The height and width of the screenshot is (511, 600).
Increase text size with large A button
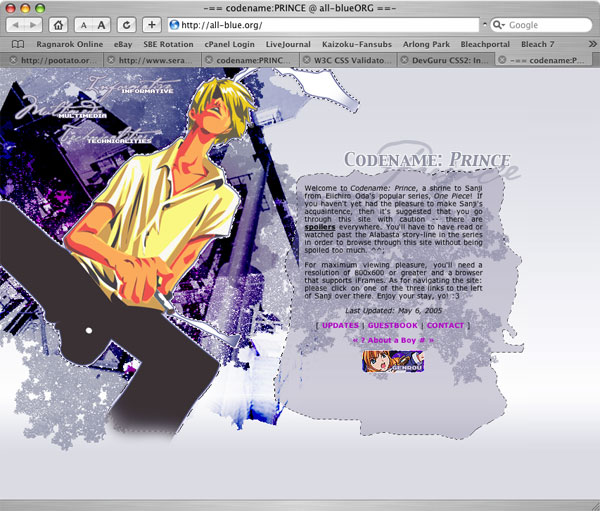click(103, 25)
